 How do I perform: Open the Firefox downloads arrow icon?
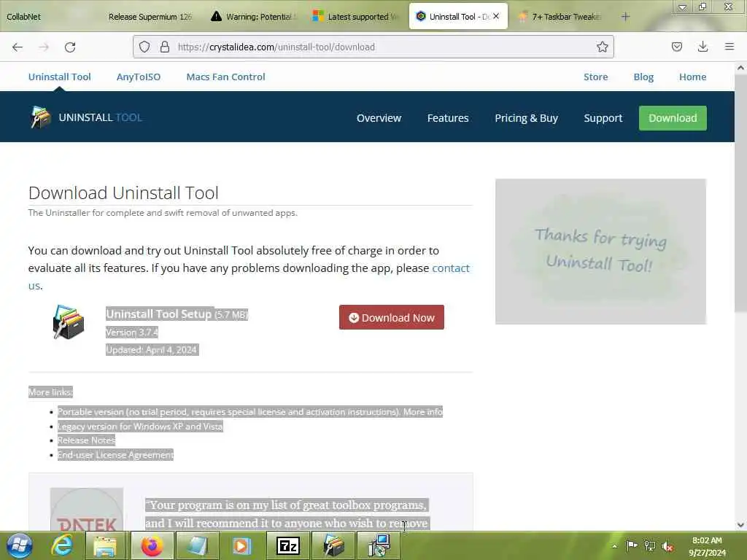703,47
